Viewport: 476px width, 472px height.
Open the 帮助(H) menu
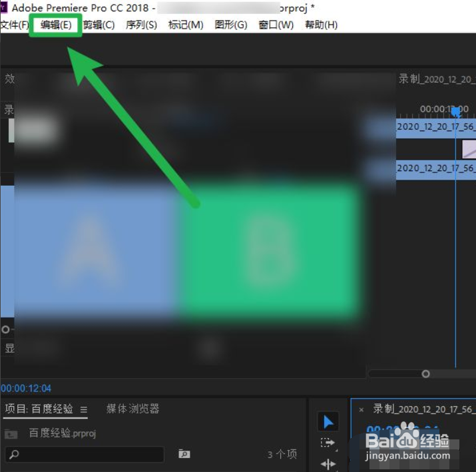[x=321, y=25]
